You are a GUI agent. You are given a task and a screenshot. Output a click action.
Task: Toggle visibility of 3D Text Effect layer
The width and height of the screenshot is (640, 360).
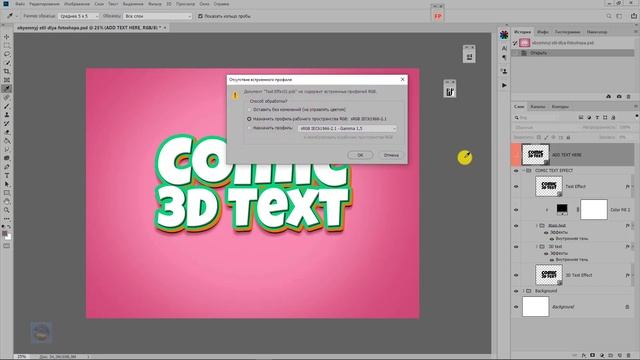516,275
